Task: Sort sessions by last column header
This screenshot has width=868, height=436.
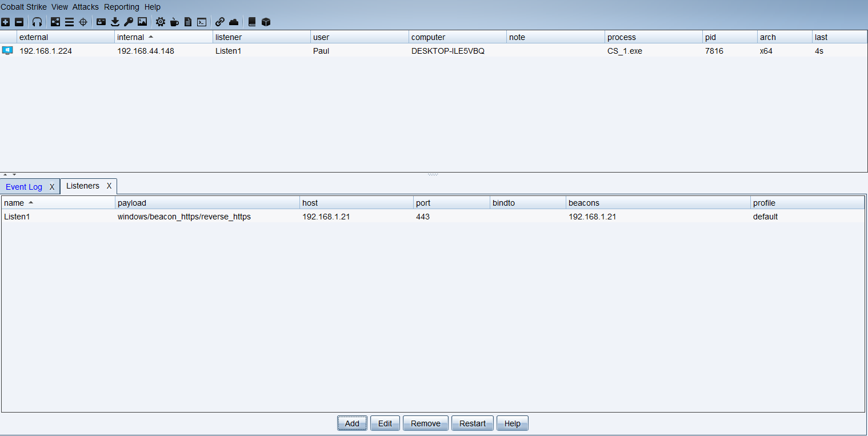Action: pyautogui.click(x=840, y=37)
